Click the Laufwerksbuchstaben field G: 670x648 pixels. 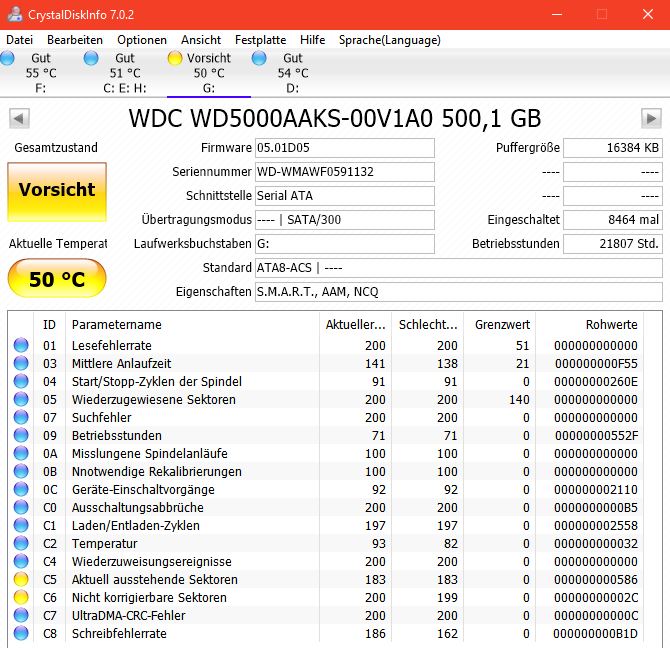coord(345,243)
